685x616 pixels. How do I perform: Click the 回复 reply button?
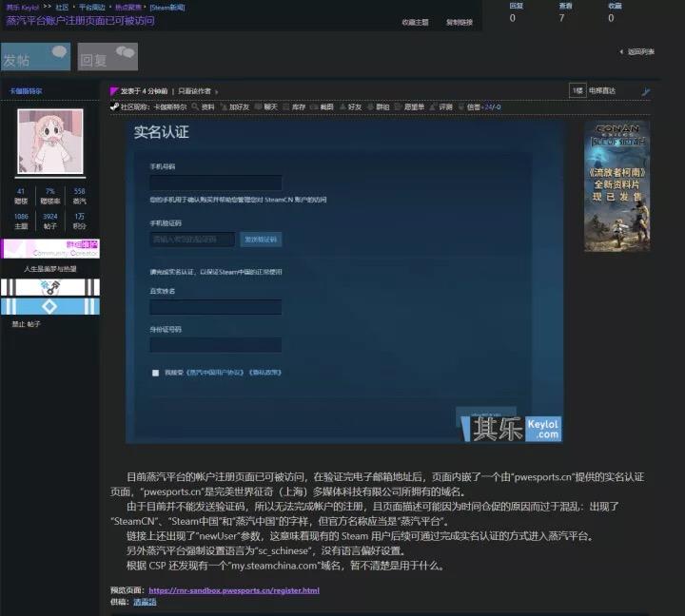pos(108,56)
